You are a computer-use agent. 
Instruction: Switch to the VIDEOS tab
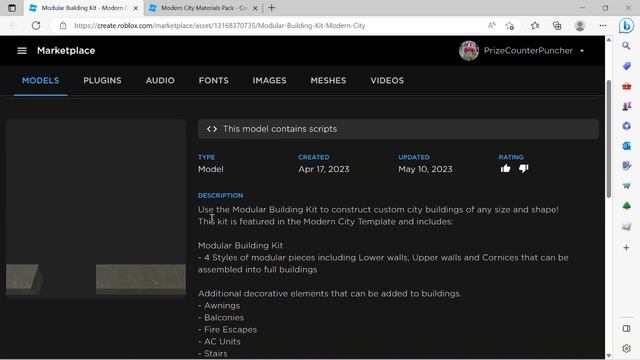tap(387, 81)
